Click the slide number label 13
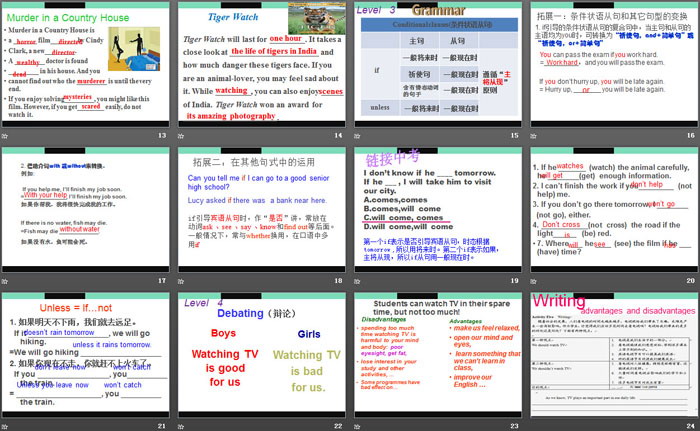The image size is (700, 431). click(x=162, y=135)
